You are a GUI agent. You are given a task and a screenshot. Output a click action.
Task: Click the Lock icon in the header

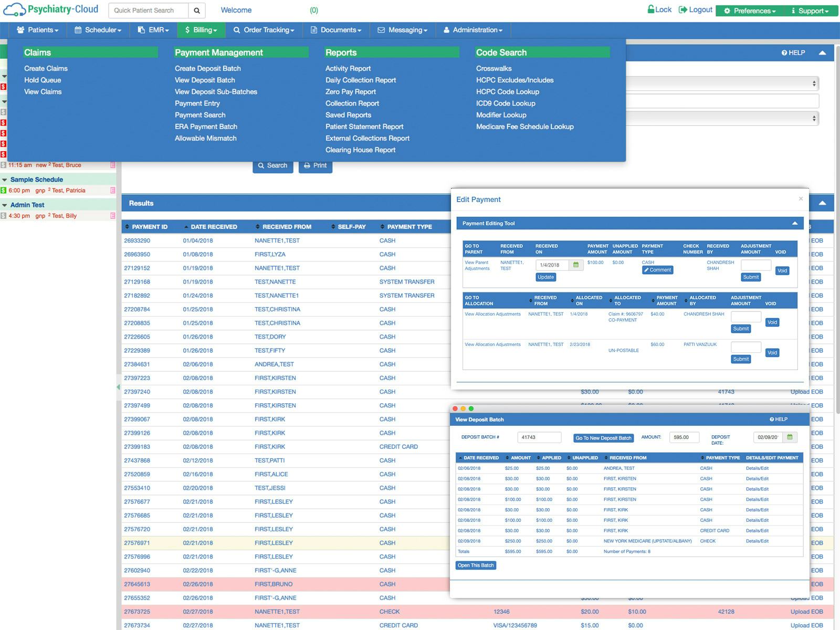(650, 9)
